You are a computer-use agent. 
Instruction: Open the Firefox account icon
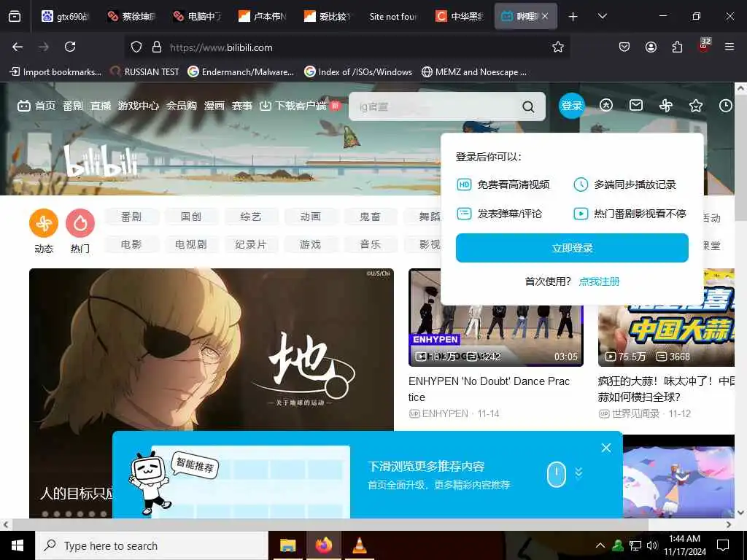[x=651, y=47]
